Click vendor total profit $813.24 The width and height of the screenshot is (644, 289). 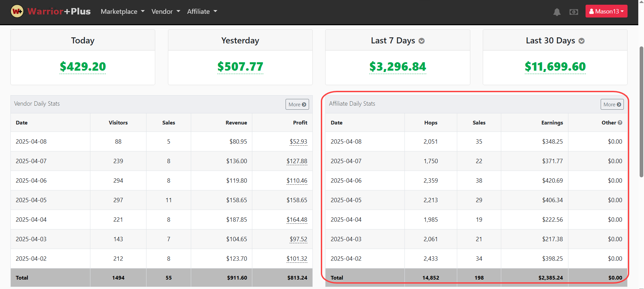pos(297,278)
